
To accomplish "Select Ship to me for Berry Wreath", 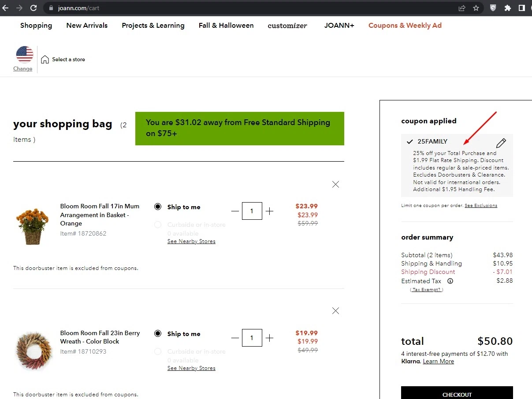I will click(x=158, y=334).
